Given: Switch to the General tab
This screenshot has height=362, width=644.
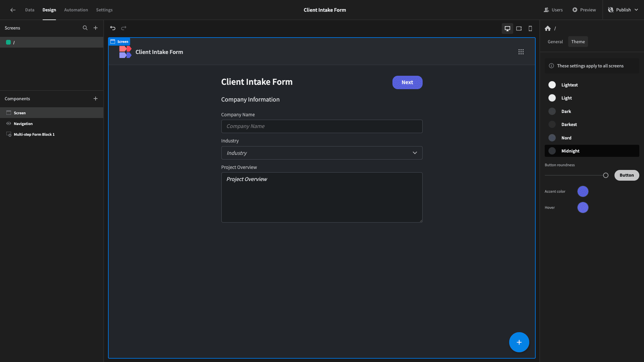Looking at the screenshot, I should 555,42.
